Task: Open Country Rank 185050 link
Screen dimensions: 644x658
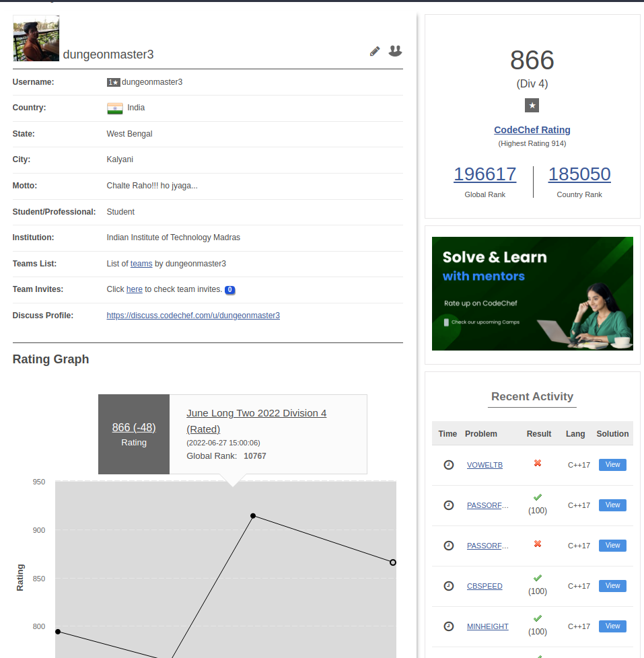Action: 579,174
